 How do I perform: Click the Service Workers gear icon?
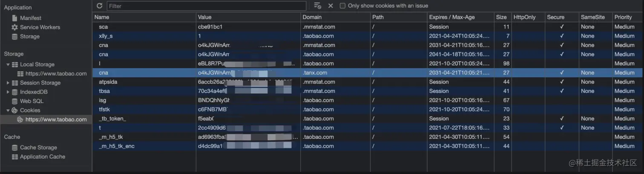15,27
